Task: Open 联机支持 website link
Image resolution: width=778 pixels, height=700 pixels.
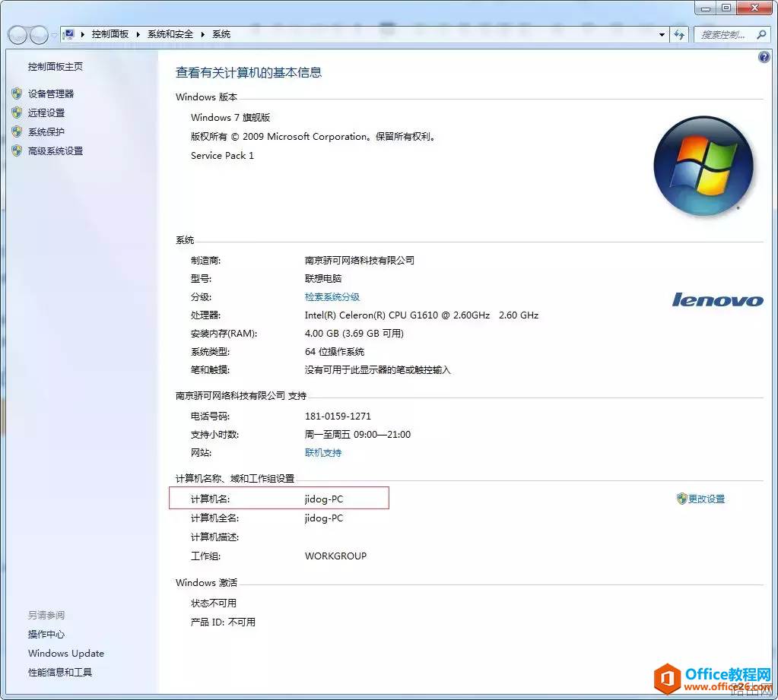Action: [323, 453]
